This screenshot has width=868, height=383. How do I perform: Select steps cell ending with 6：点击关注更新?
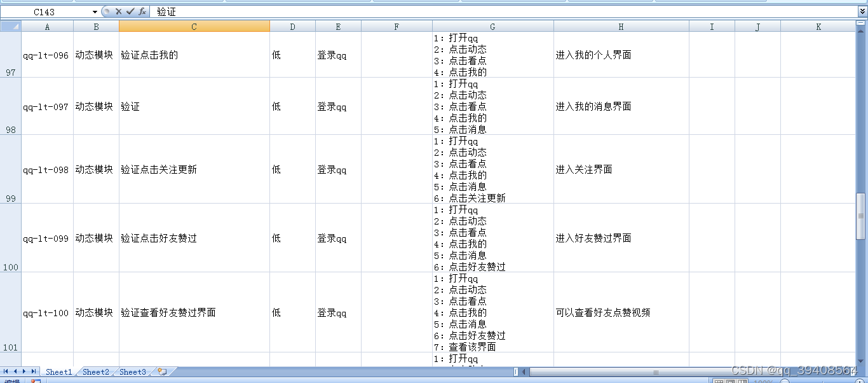click(492, 169)
